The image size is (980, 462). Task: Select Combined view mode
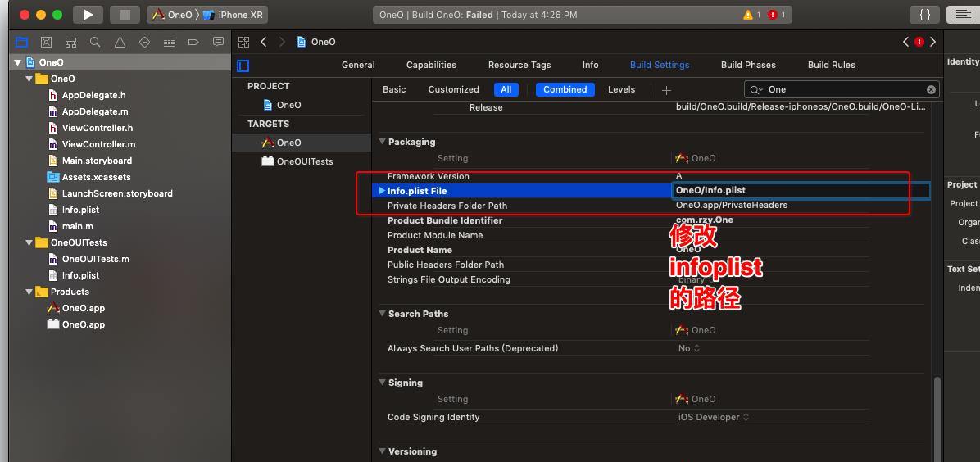tap(565, 89)
